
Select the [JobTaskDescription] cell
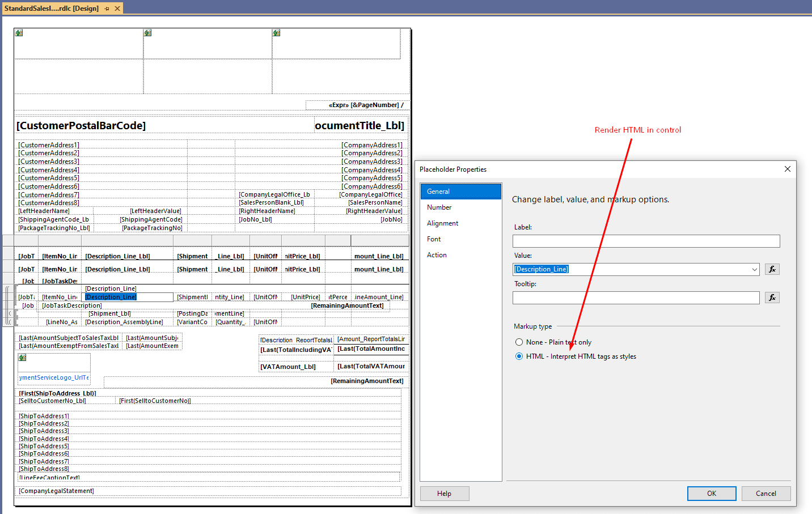click(x=72, y=305)
